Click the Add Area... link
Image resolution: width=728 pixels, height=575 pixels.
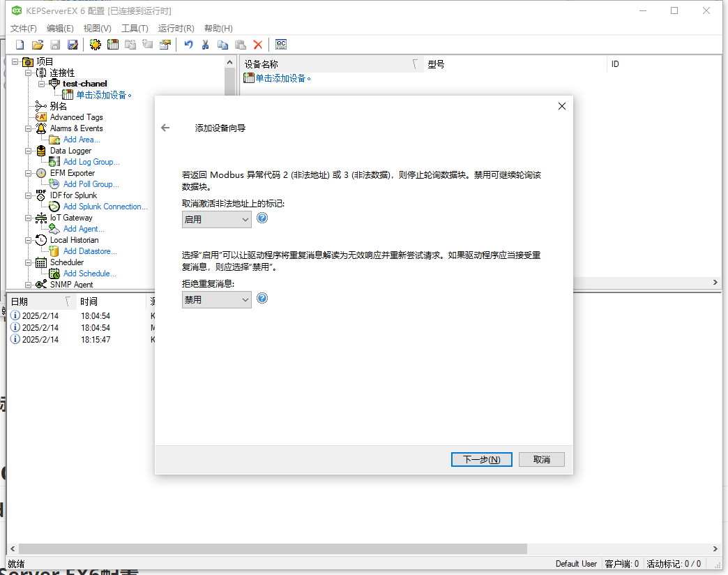[82, 140]
